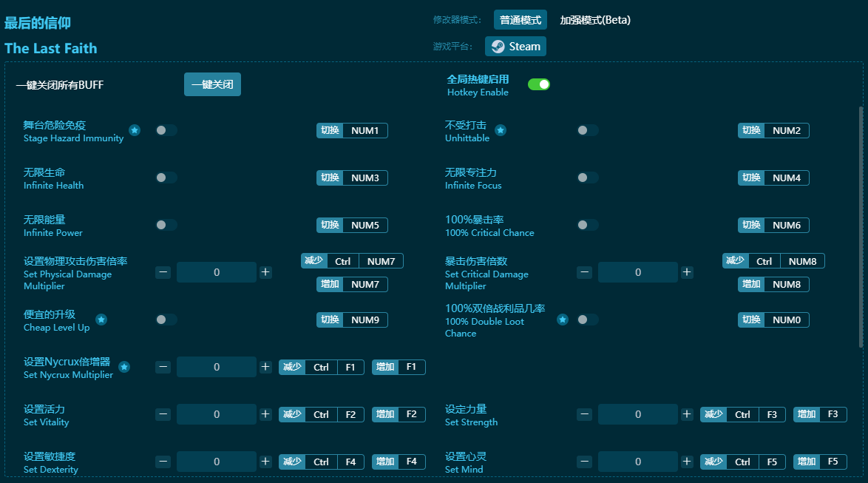The image size is (868, 483).
Task: Click the star icon beside Cheap Level Up
Action: click(x=101, y=320)
